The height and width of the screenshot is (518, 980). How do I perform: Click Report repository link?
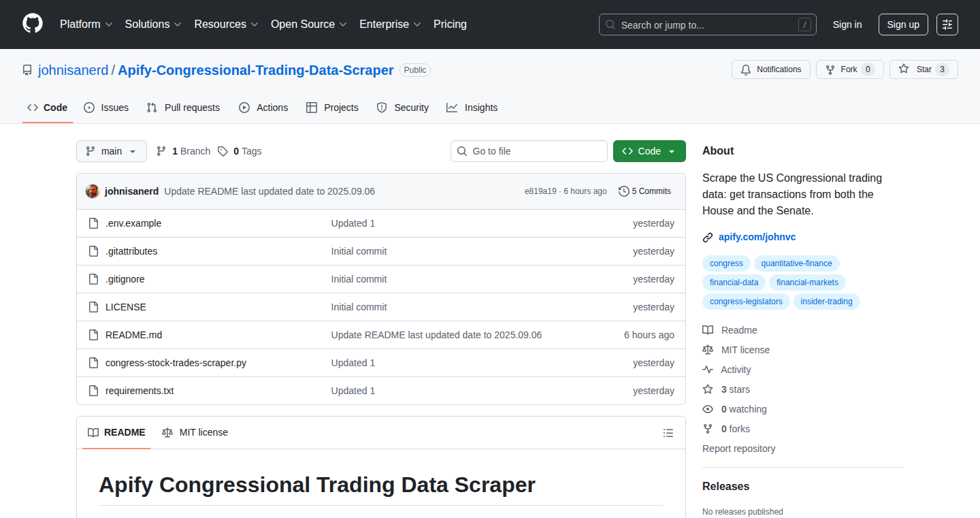tap(738, 449)
